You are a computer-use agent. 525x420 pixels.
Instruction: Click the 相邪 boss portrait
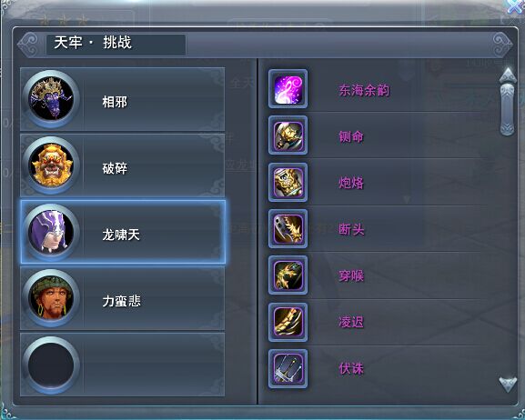pyautogui.click(x=51, y=99)
